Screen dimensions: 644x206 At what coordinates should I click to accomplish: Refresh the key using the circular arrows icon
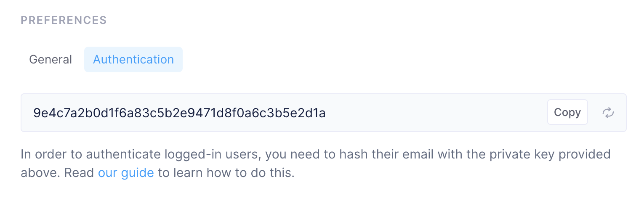click(608, 113)
